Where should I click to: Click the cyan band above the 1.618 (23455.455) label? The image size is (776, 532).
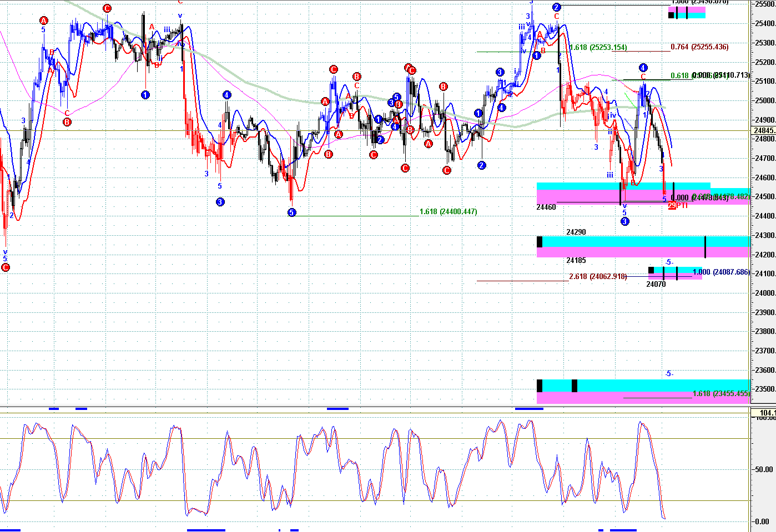[x=643, y=385]
